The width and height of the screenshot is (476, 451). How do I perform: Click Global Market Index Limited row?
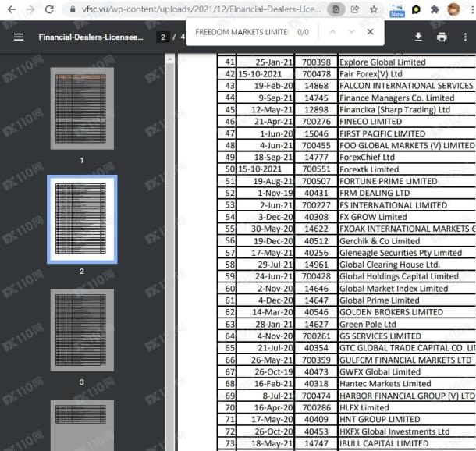(x=346, y=289)
